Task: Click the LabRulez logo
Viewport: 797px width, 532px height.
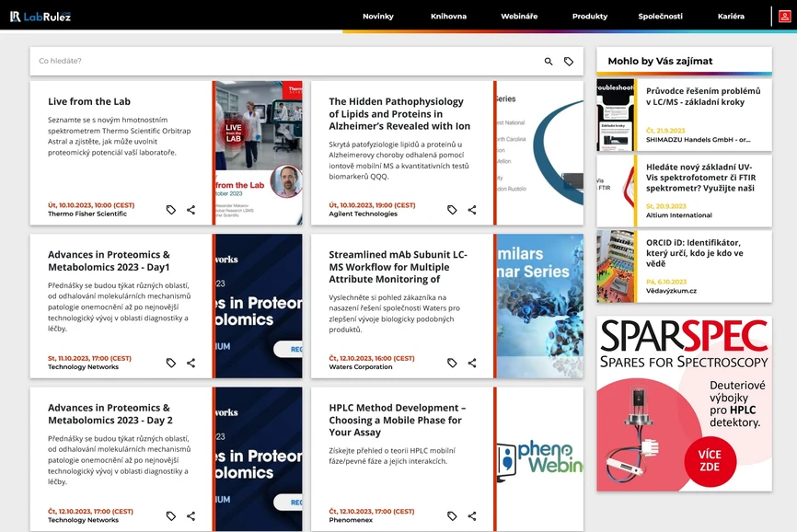Action: (40, 17)
